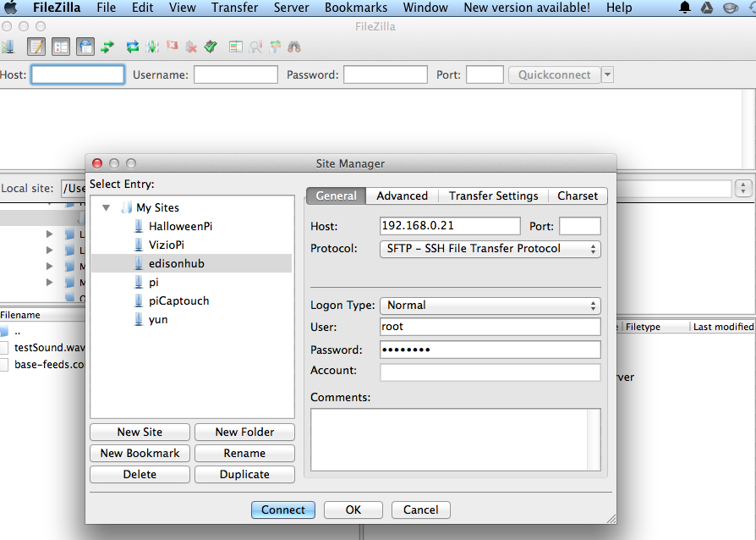Open the Edit menu
Viewport: 756px width, 540px height.
click(x=143, y=8)
